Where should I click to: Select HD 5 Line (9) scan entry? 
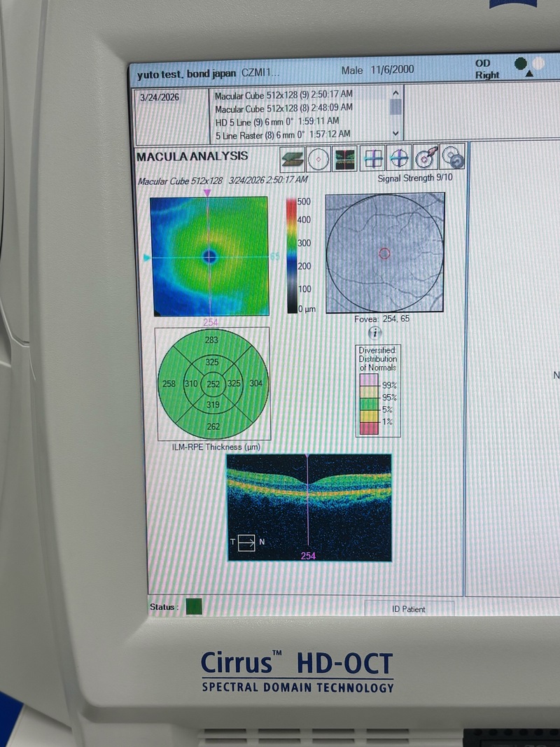(x=293, y=122)
